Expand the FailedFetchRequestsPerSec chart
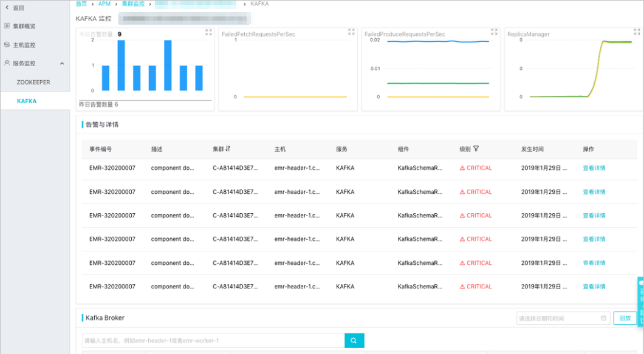 tap(351, 32)
